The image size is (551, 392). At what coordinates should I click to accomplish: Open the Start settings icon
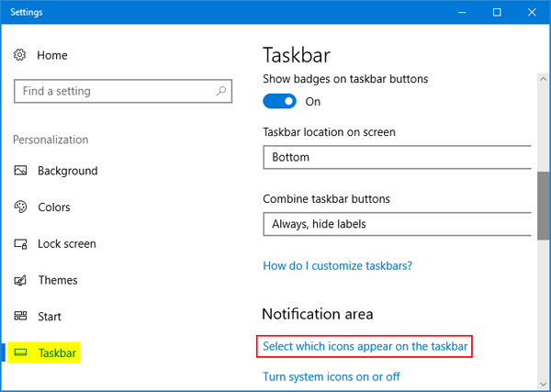tap(20, 317)
